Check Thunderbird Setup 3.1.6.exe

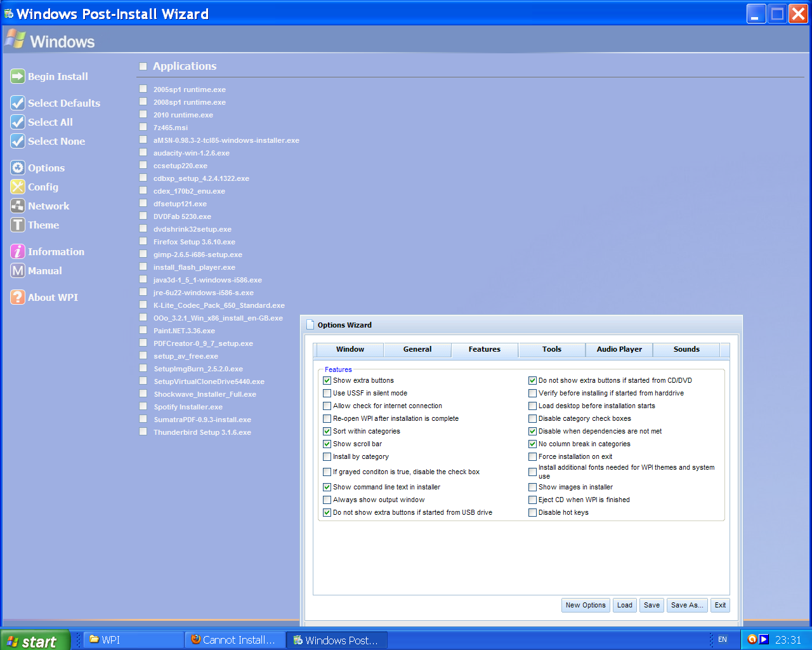point(143,432)
